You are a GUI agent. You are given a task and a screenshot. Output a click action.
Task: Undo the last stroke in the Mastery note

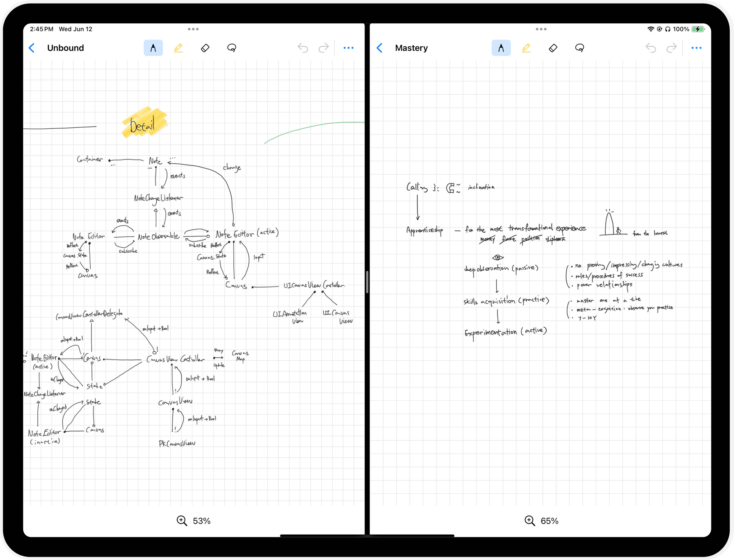[x=650, y=48]
